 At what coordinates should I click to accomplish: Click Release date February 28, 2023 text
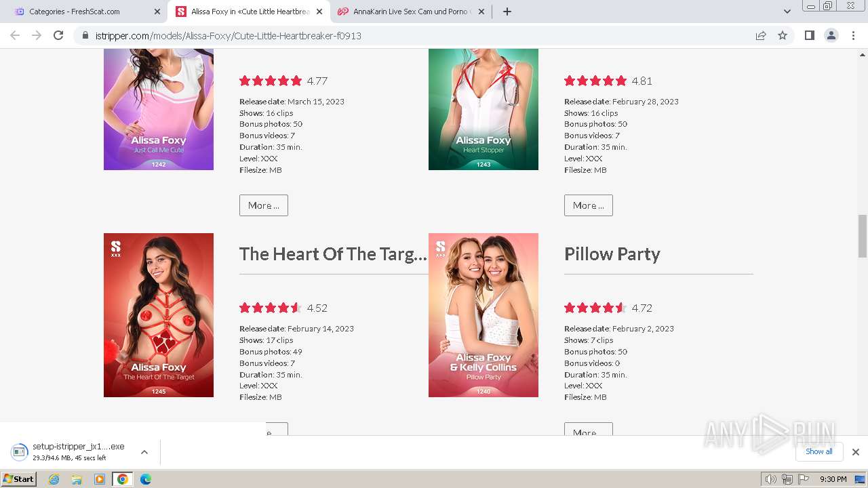coord(621,102)
